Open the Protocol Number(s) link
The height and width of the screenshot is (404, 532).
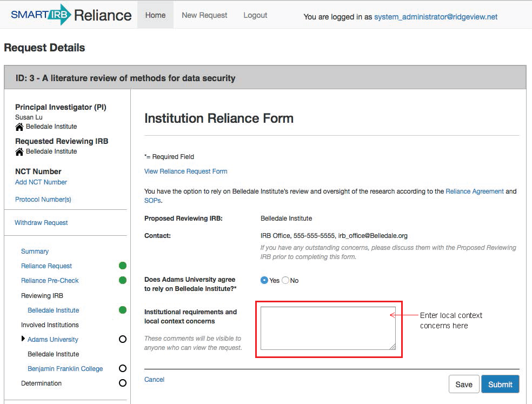pyautogui.click(x=43, y=199)
